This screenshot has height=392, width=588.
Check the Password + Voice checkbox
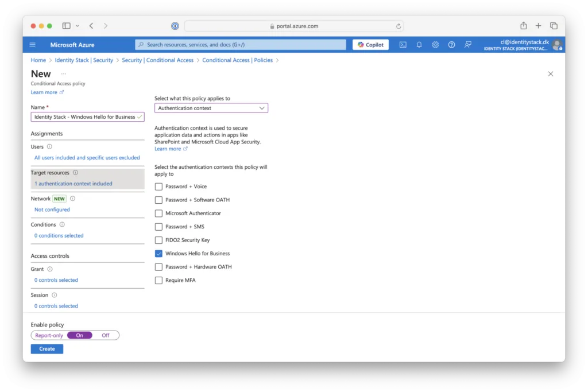click(158, 187)
